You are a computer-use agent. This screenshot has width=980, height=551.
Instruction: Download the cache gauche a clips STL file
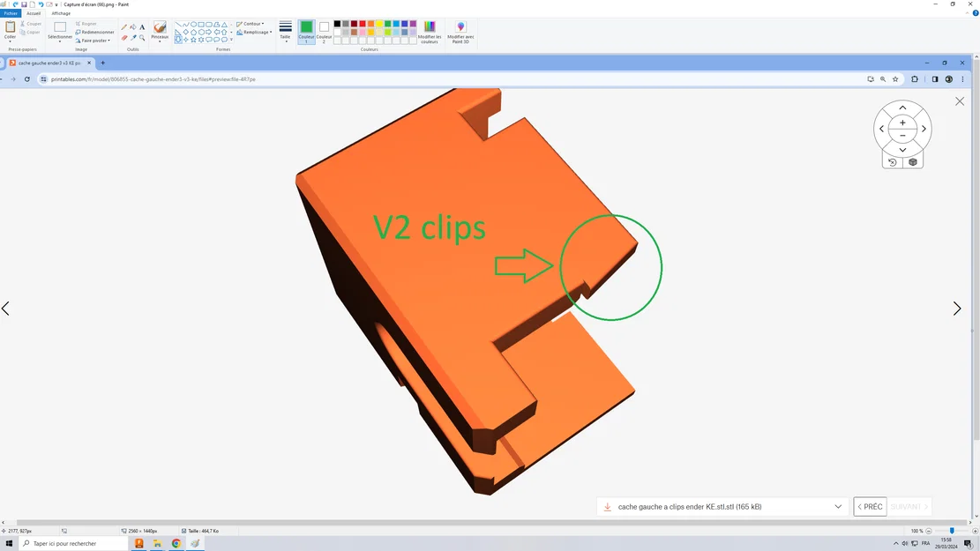point(606,506)
